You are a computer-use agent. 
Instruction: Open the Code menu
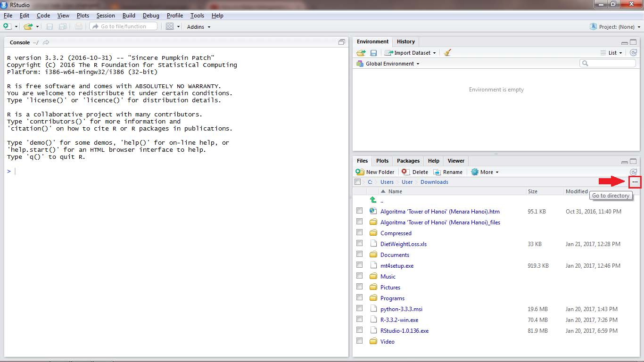pos(43,16)
